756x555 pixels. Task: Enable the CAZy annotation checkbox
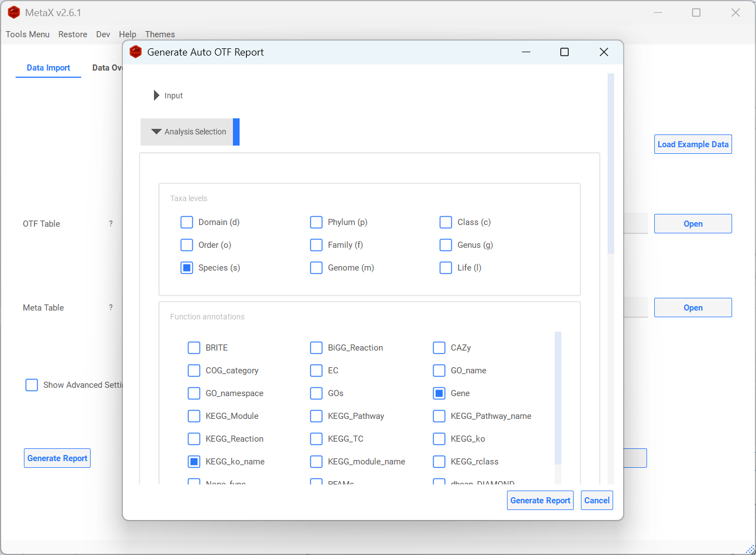[x=439, y=348]
